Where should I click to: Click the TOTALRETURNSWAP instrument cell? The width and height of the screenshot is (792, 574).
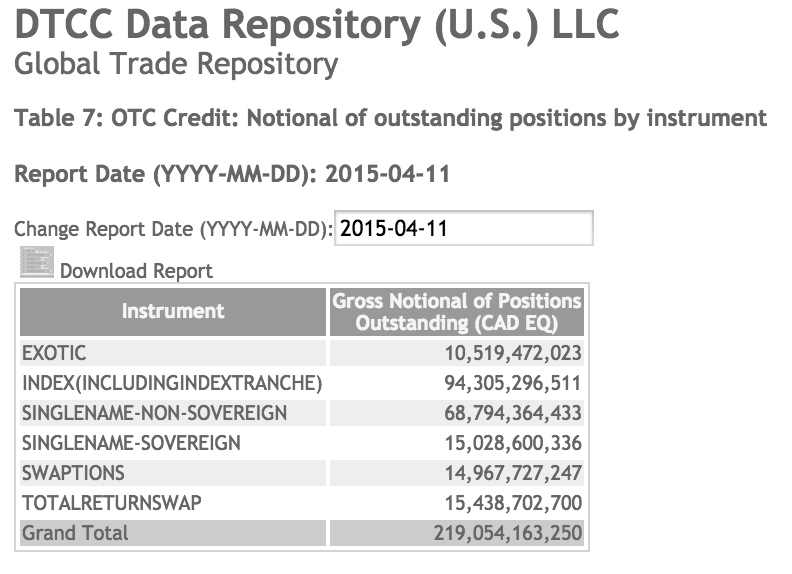(x=173, y=503)
